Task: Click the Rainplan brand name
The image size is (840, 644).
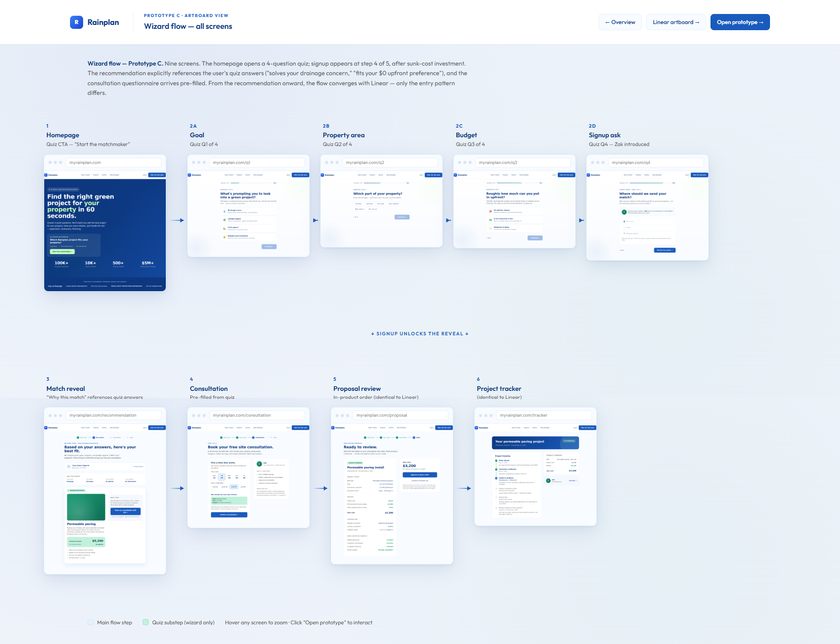Action: pyautogui.click(x=103, y=22)
